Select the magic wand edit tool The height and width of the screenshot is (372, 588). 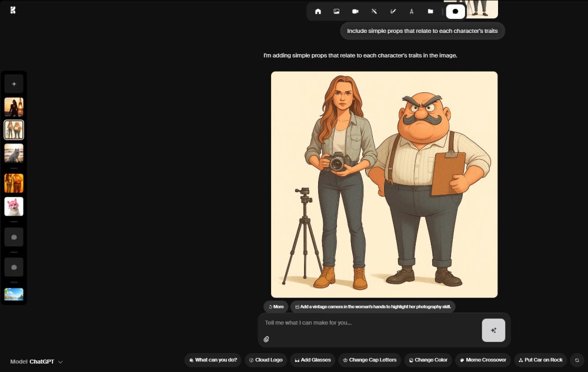[374, 11]
